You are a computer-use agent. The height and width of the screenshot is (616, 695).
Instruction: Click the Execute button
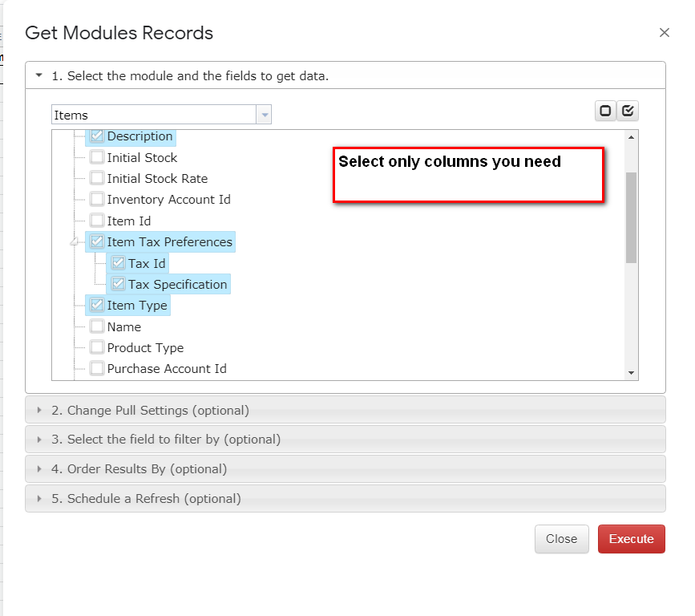pos(631,538)
